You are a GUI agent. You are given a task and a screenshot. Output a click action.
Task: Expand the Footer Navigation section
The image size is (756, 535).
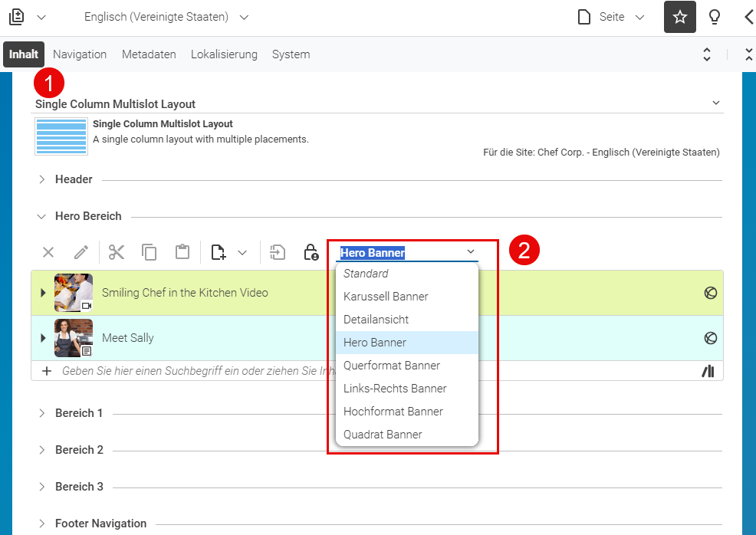(x=42, y=524)
